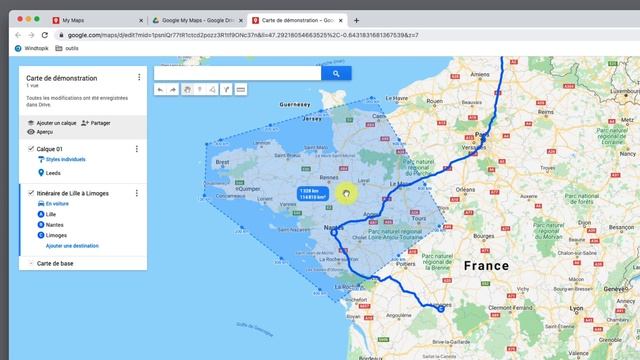Select the add marker tool
Image resolution: width=640 pixels, height=360 pixels.
pyautogui.click(x=200, y=89)
